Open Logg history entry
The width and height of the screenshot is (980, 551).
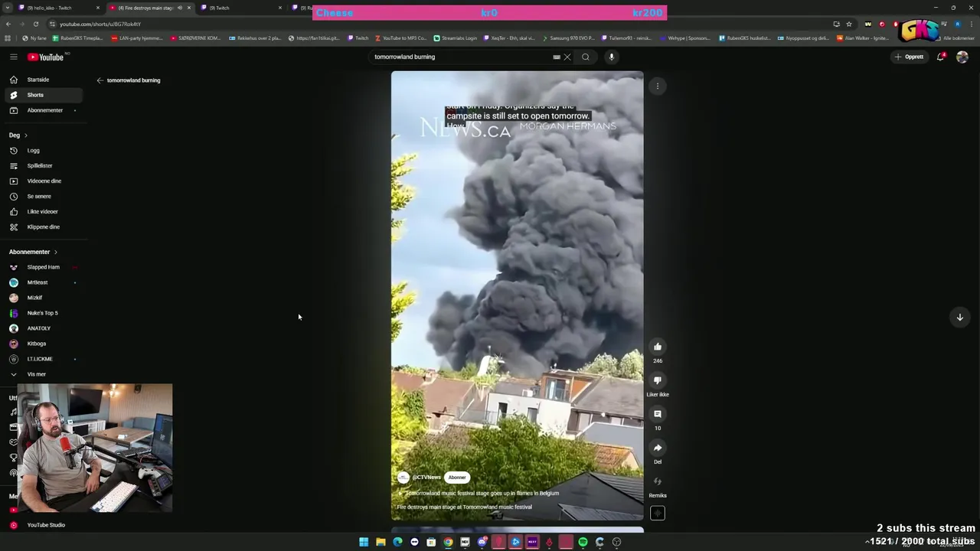coord(43,151)
